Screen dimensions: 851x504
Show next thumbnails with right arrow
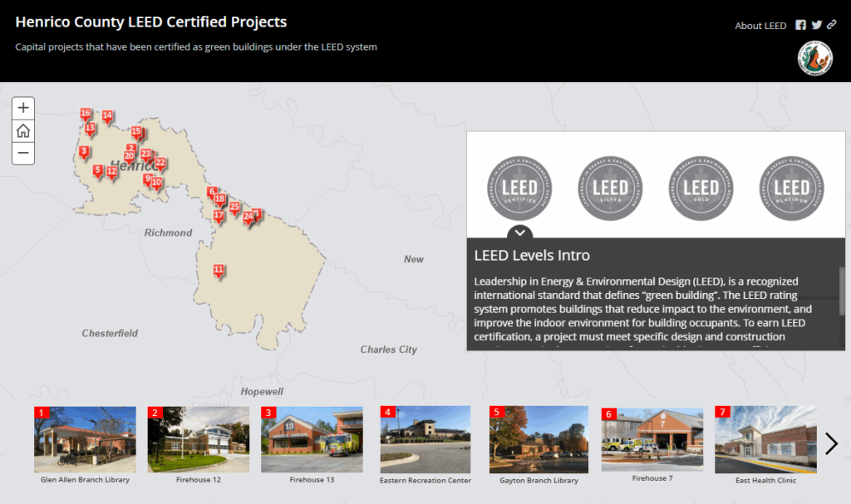click(831, 443)
